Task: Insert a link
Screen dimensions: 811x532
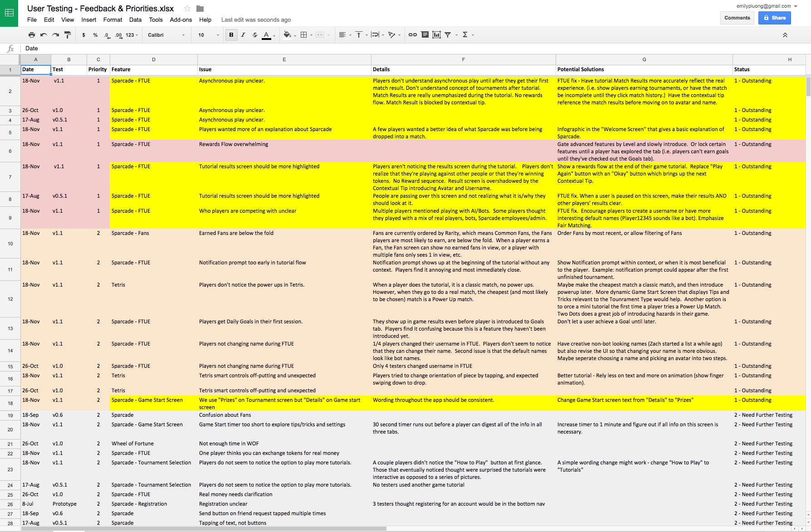Action: coord(413,35)
